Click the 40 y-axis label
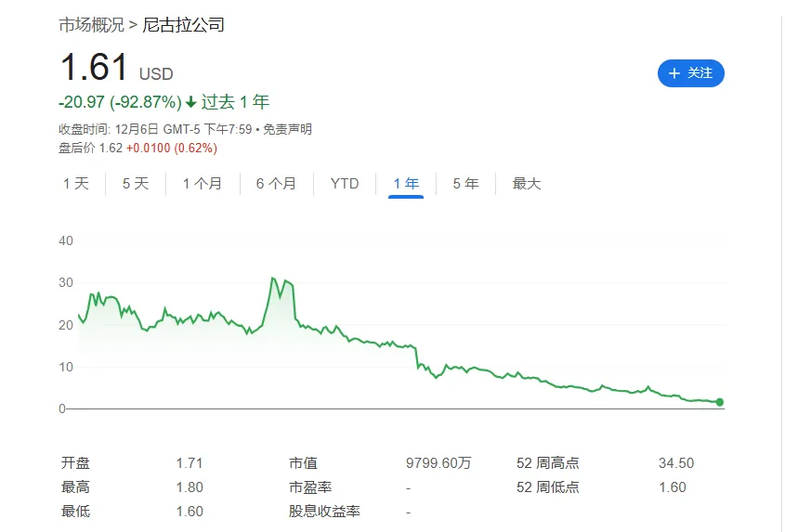 tap(66, 240)
